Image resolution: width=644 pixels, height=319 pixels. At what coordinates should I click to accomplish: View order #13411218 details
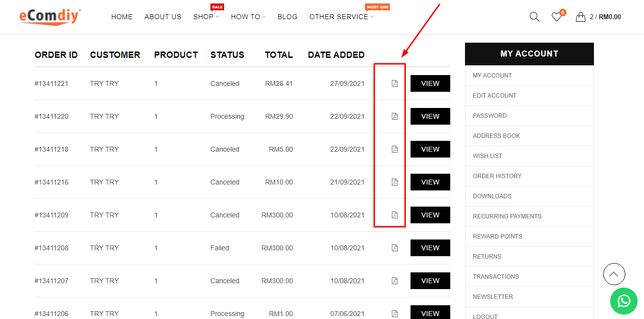[x=430, y=149]
